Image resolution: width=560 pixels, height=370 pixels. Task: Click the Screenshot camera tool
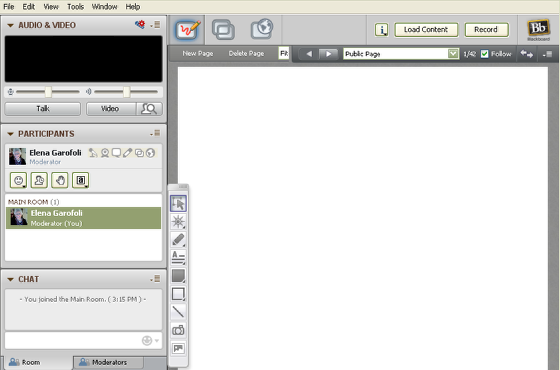tap(178, 330)
